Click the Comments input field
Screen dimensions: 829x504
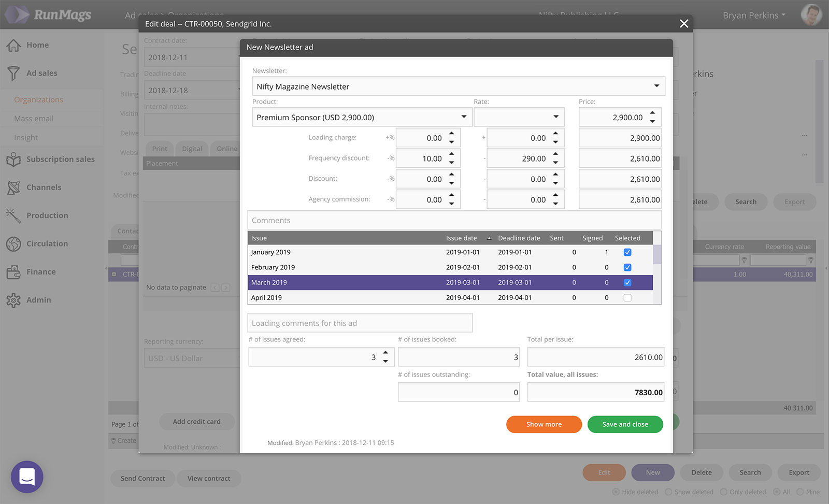point(454,220)
